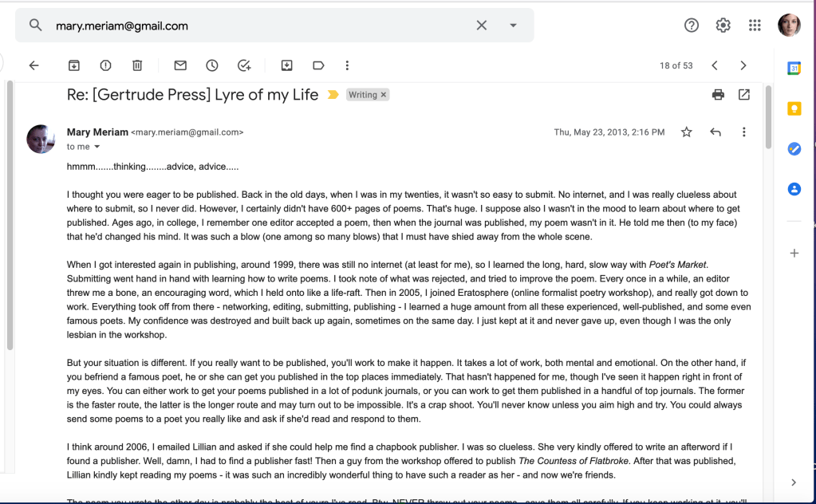Snooze this email with clock icon

pos(212,65)
